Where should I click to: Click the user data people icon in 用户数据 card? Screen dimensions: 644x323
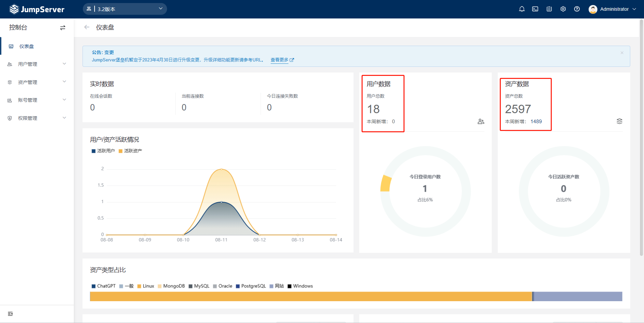pyautogui.click(x=481, y=121)
